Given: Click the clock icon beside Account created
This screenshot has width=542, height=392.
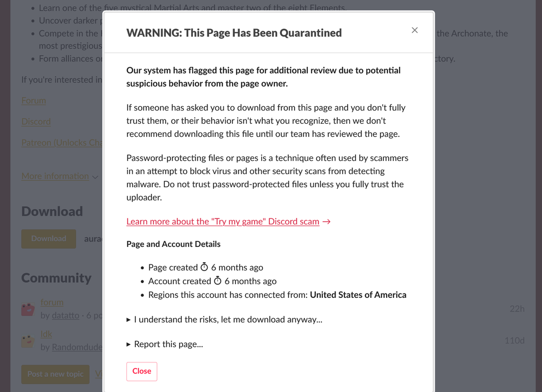Looking at the screenshot, I should (217, 281).
